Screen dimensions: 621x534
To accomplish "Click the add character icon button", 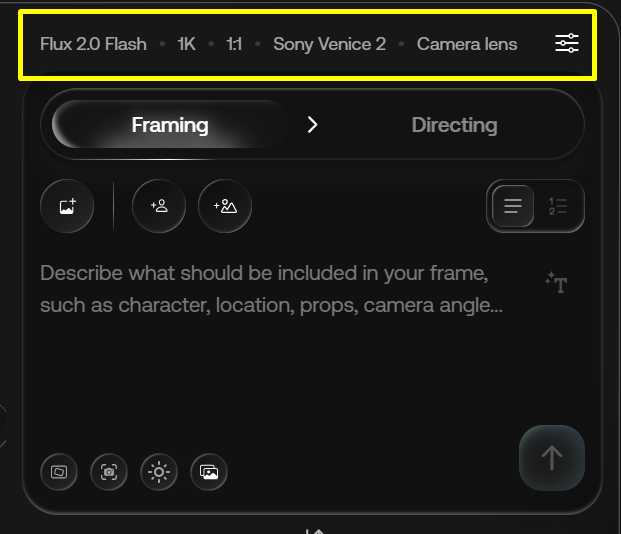I will (159, 206).
